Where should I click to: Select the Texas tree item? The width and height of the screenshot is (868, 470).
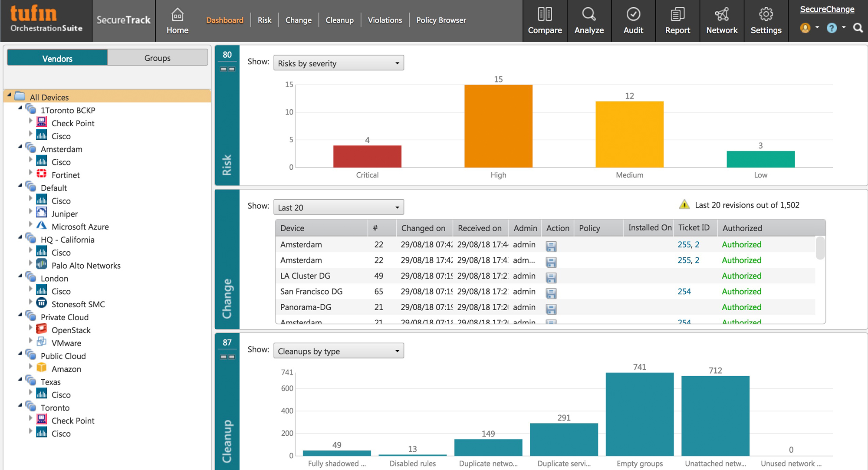(51, 382)
